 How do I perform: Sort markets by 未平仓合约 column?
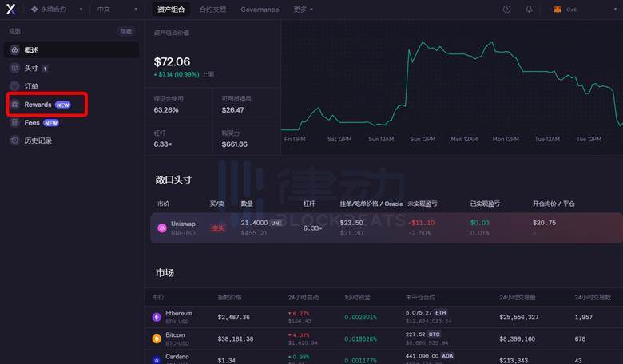(420, 297)
